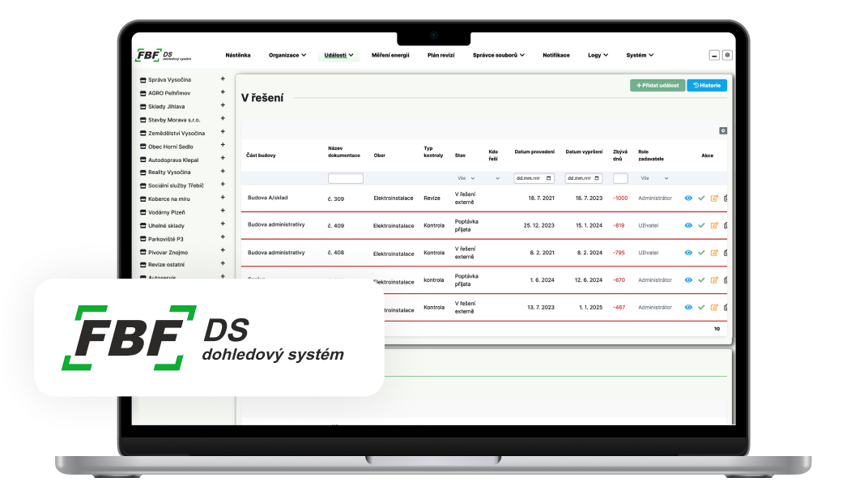Open Plán revizí page
The image size is (868, 499).
click(x=441, y=55)
